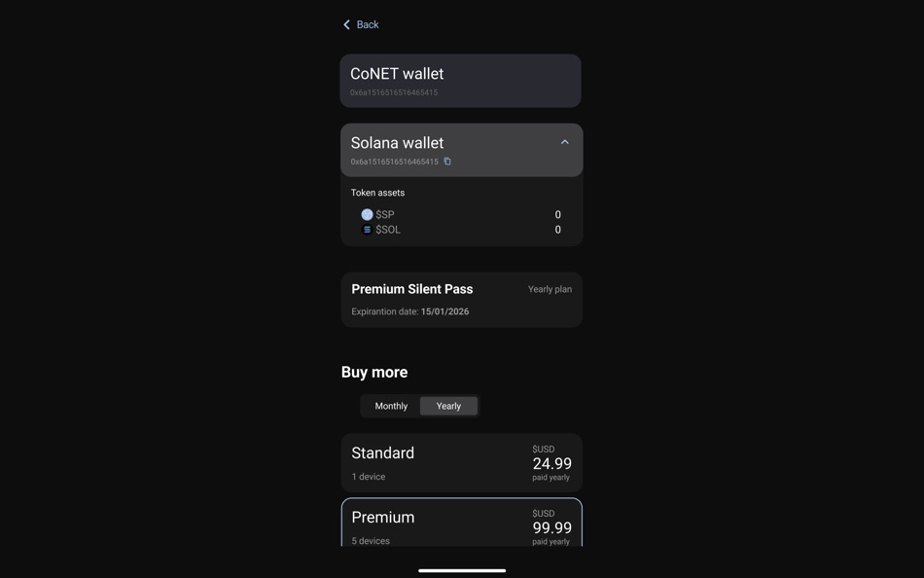Screen dimensions: 924x578
Task: Expand the CoNET wallet details
Action: coord(461,81)
